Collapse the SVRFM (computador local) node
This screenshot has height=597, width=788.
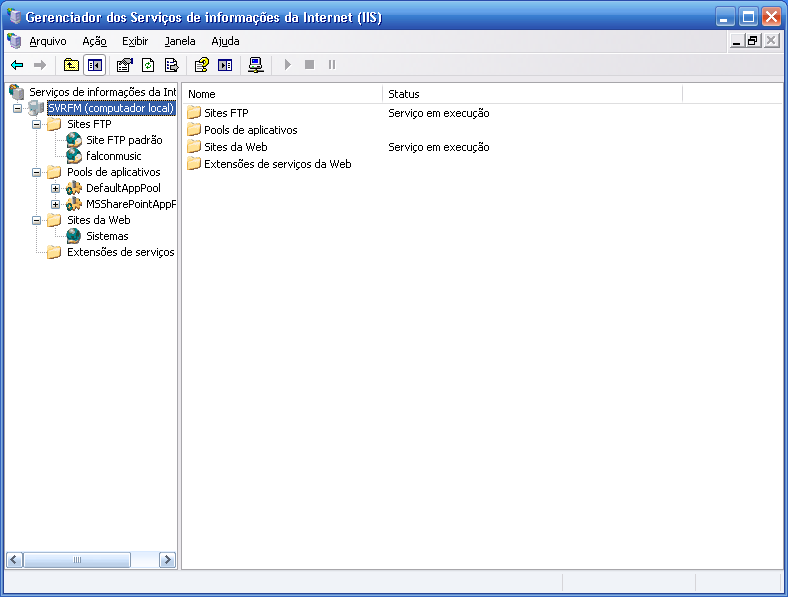[18, 109]
